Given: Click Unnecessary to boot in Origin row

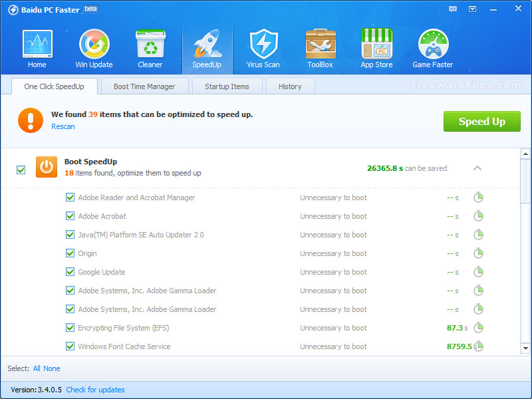Looking at the screenshot, I should coord(334,253).
